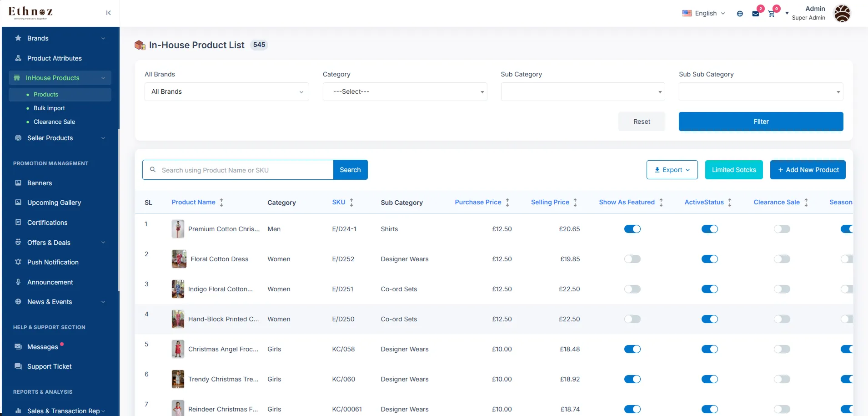Open the English language dropdown
This screenshot has width=868, height=416.
point(704,13)
